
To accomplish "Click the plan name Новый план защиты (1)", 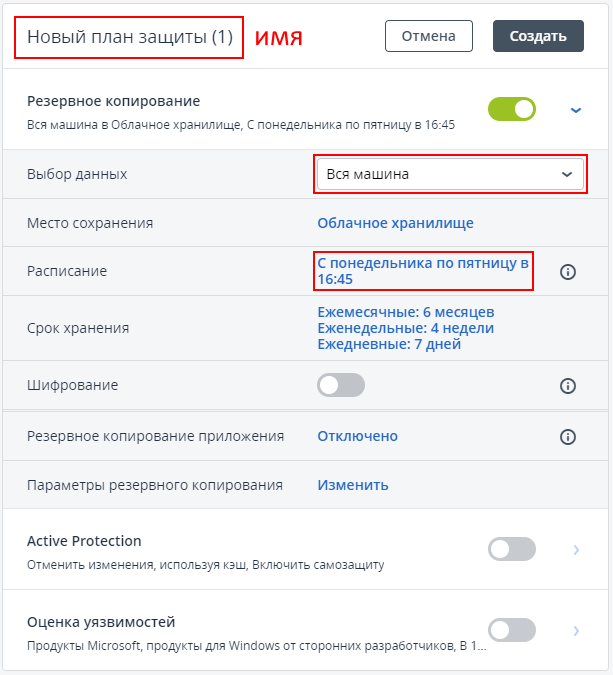I will [129, 37].
